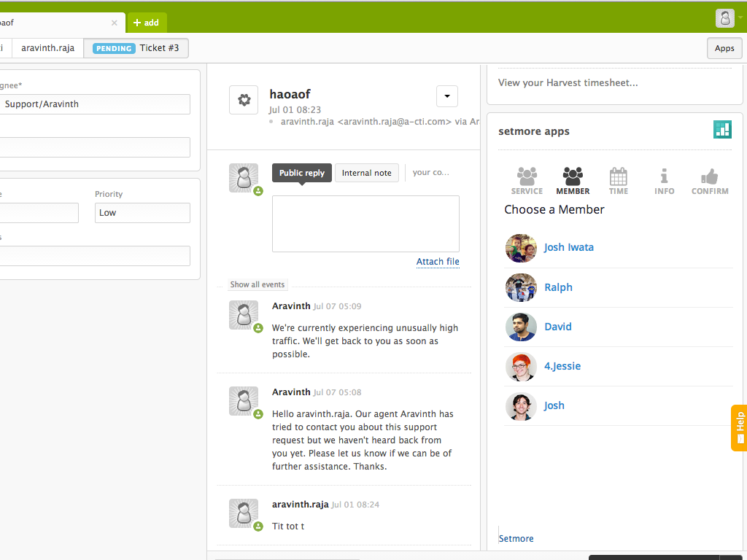Expand the dropdown beside the profile icon
The height and width of the screenshot is (560, 747).
740,17
